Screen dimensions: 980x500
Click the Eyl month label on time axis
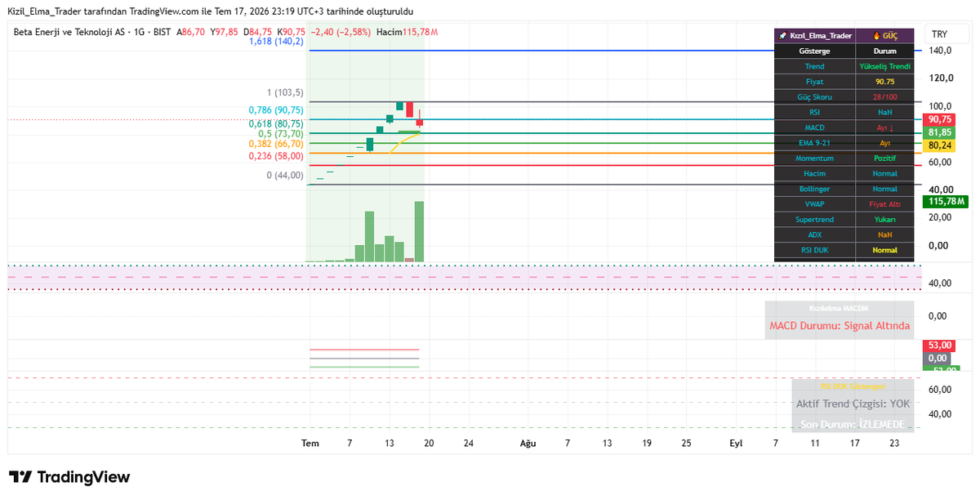[x=736, y=443]
